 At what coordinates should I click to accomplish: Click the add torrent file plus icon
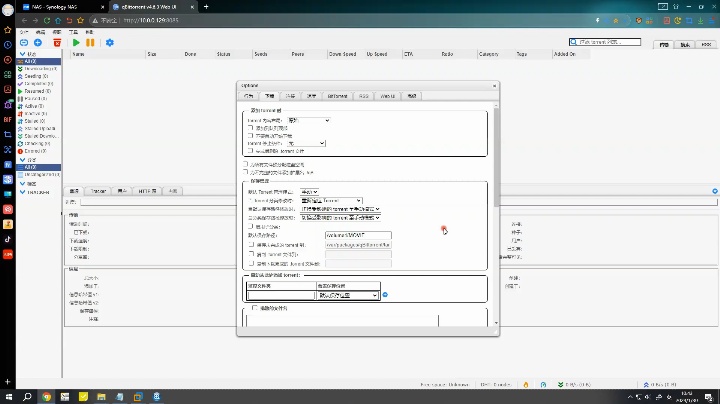(38, 43)
